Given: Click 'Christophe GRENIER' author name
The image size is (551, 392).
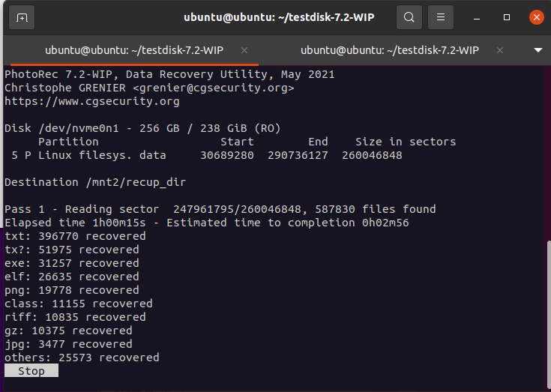Looking at the screenshot, I should 65,88.
